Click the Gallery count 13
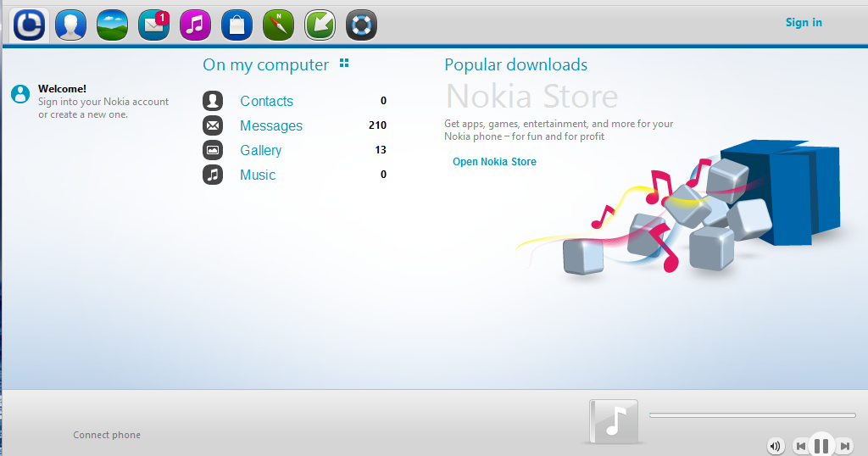 (x=381, y=150)
